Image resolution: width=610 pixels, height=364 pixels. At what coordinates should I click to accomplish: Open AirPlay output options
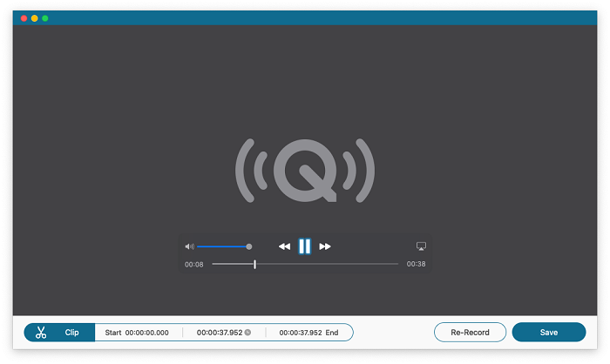click(421, 246)
